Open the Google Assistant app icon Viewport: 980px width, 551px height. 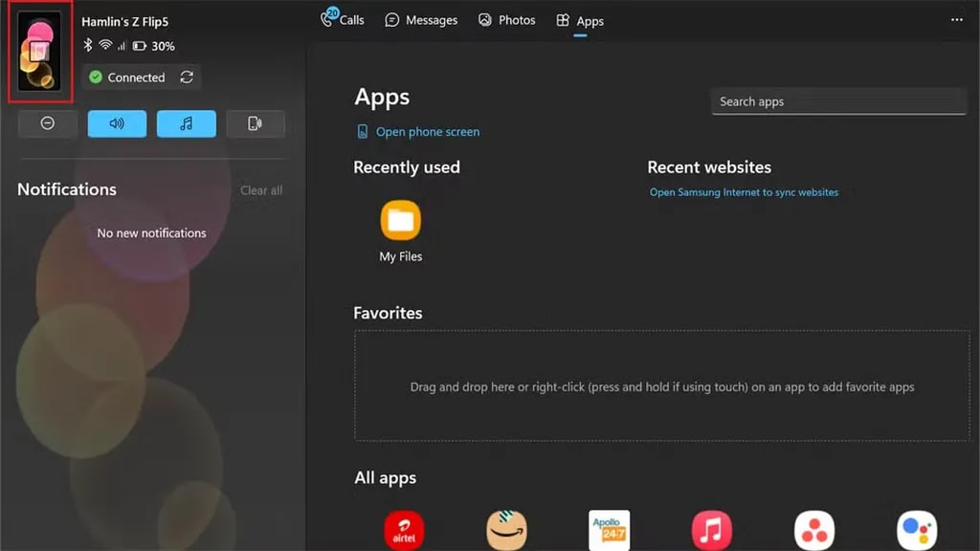pos(916,528)
